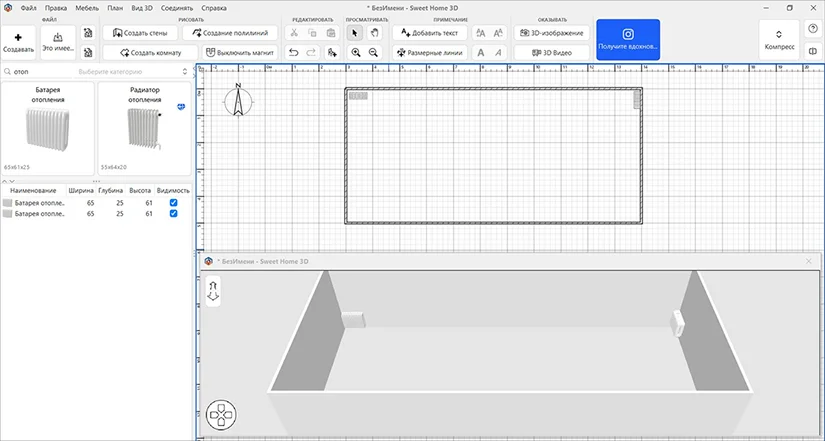
Task: Open the Мебель menu
Action: 87,7
